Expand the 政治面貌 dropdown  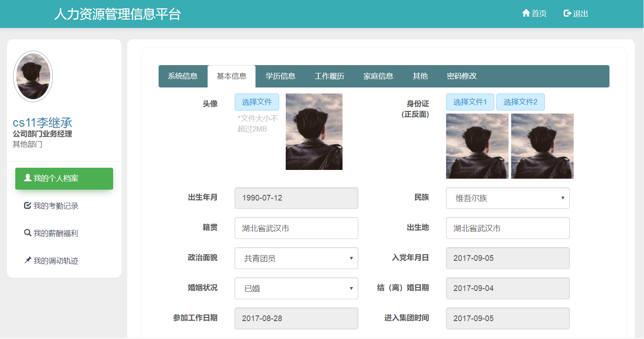click(x=296, y=259)
